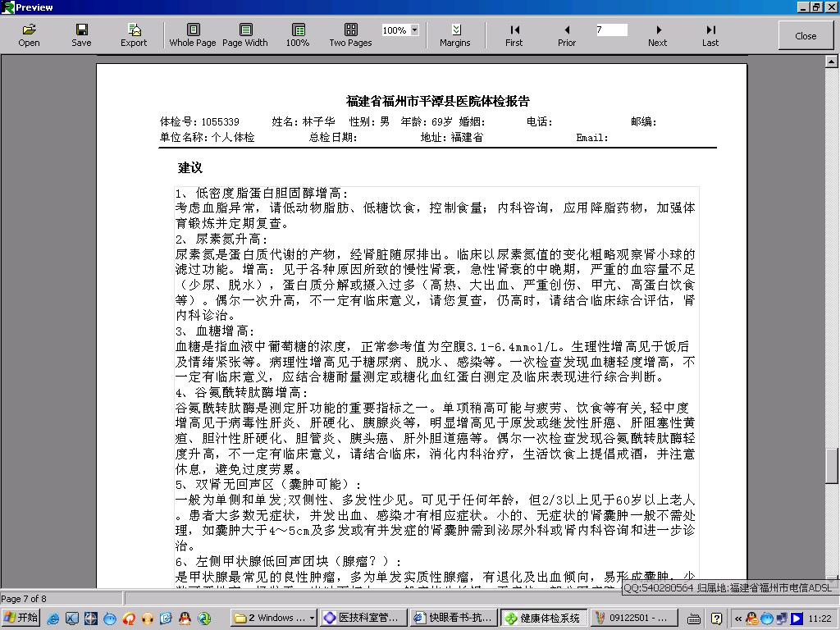This screenshot has width=840, height=630.
Task: Toggle Margins display
Action: point(454,35)
